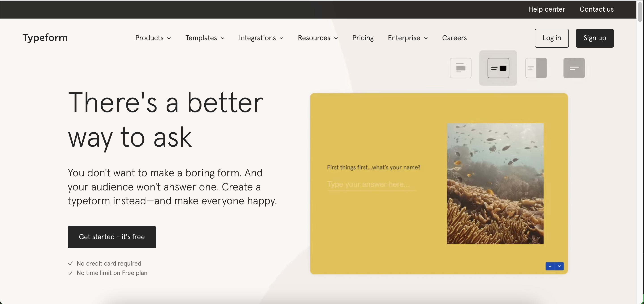Select the stacked image layout icon
This screenshot has height=304, width=644.
tap(460, 68)
